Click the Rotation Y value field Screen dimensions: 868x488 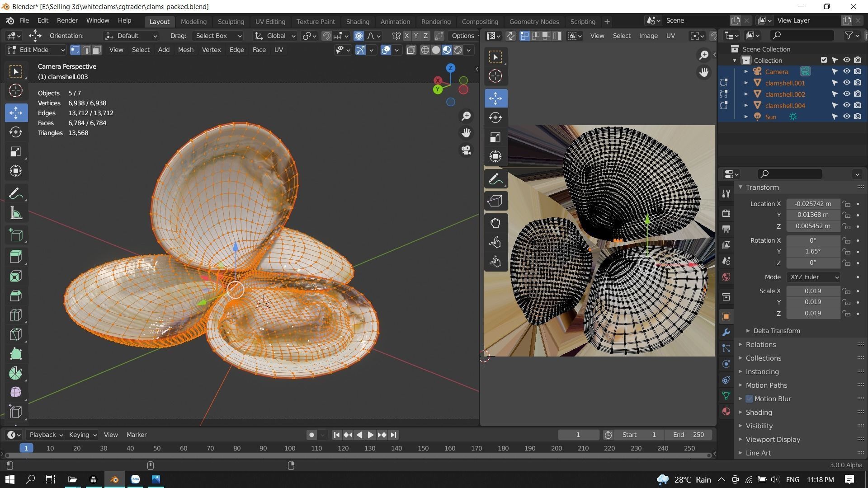click(x=813, y=251)
